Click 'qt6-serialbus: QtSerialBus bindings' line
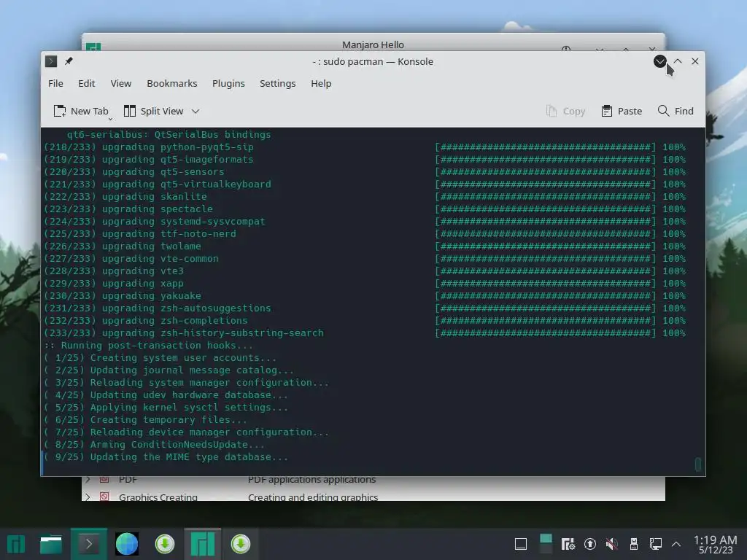This screenshot has height=560, width=747. [169, 135]
